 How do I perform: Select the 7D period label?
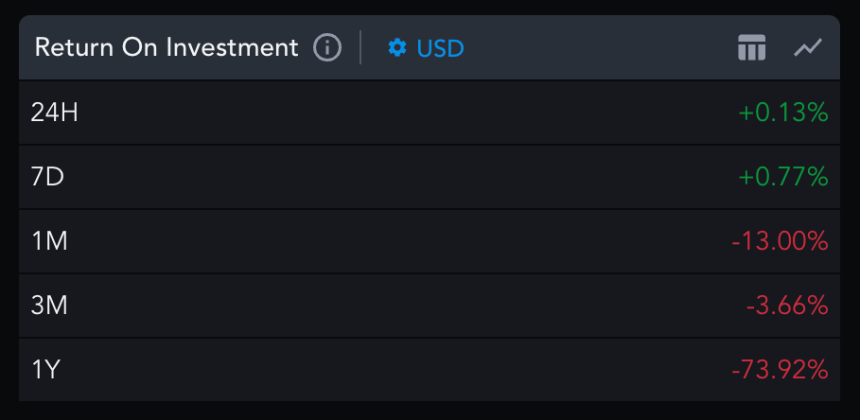pos(48,177)
